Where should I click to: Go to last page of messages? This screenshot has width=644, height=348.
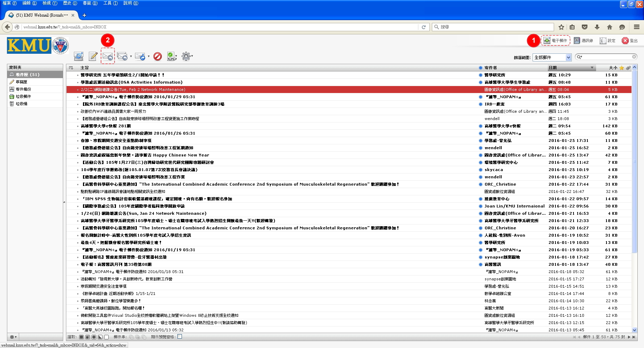(x=634, y=337)
